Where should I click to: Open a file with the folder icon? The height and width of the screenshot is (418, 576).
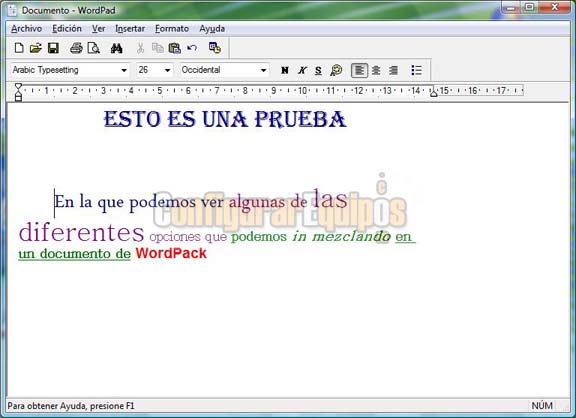[x=36, y=48]
